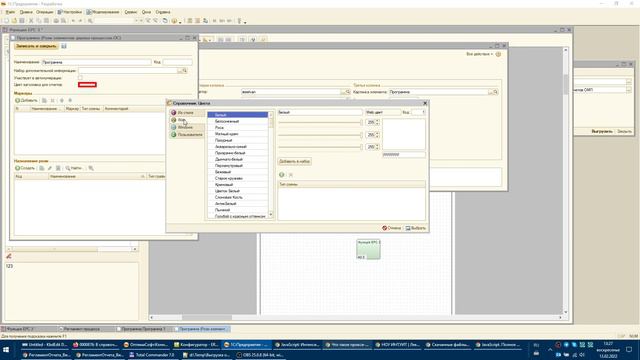Click select button of Набор дополнительной информации field
Viewport: 640px width, 360px height.
point(180,71)
